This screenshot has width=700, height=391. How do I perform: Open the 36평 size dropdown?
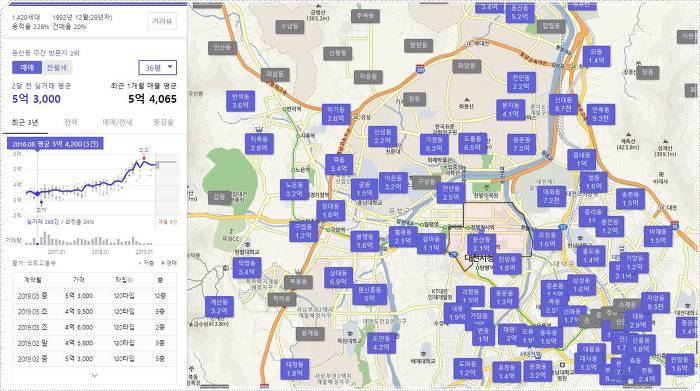click(x=157, y=67)
